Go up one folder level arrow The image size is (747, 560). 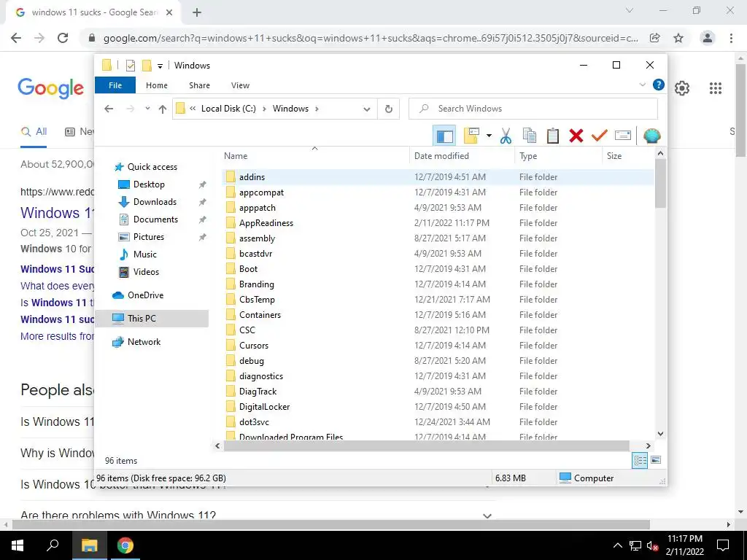(163, 109)
